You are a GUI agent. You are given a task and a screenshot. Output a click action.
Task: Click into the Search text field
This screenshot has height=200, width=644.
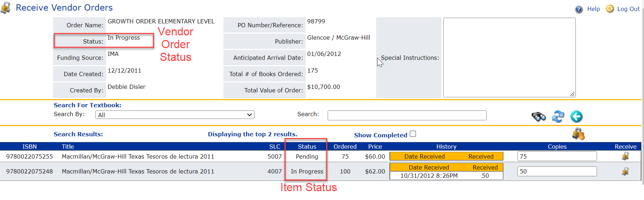click(407, 115)
